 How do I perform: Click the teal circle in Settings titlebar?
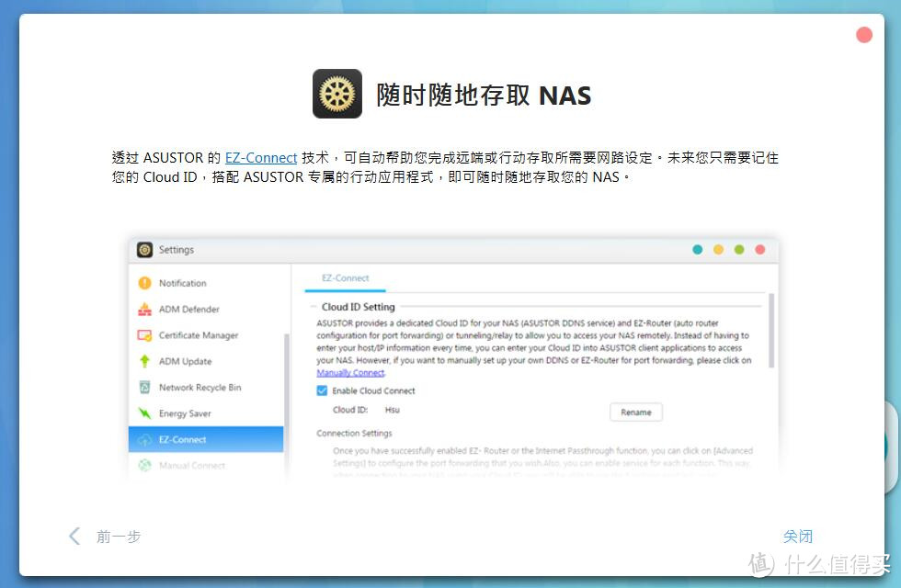[698, 249]
